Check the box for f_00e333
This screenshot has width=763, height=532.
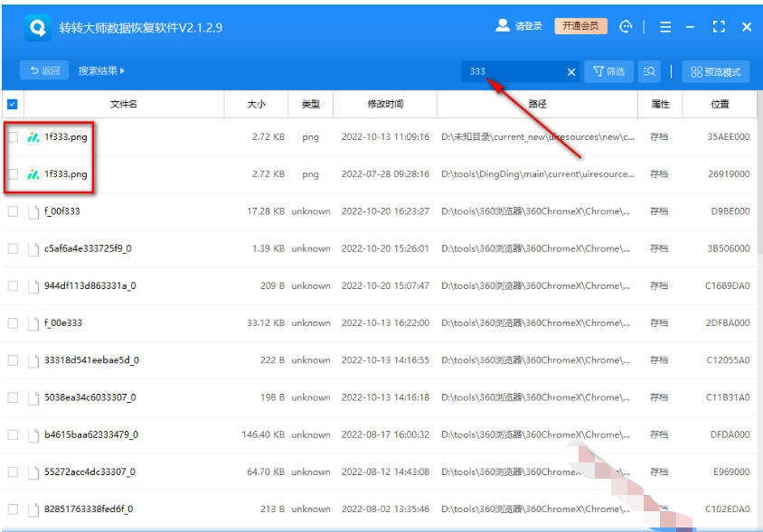(x=13, y=322)
